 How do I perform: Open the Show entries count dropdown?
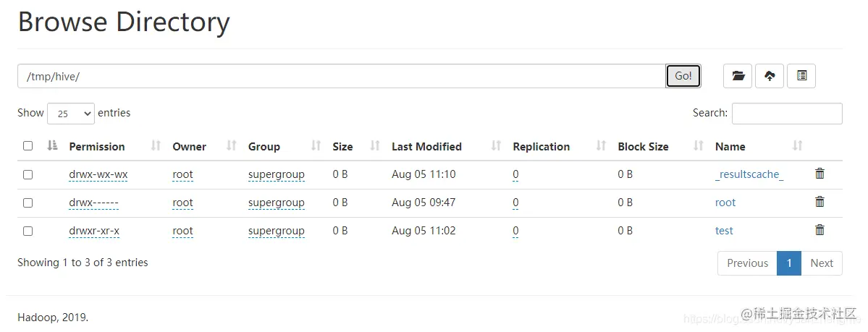pos(71,114)
